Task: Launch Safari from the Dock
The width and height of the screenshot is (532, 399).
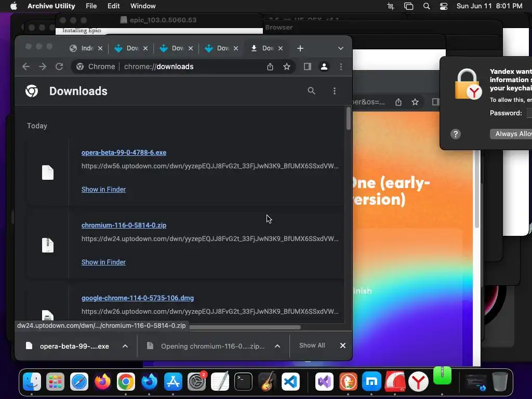Action: [79, 382]
